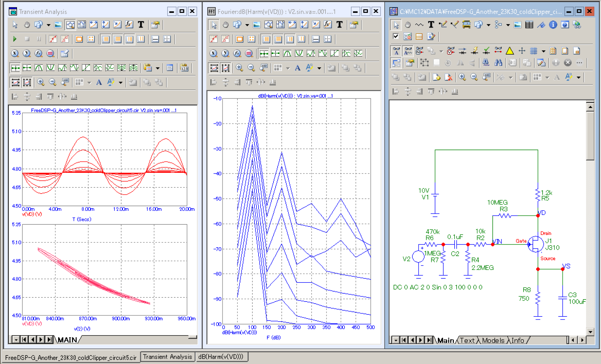The image size is (601, 364).
Task: Open clipboard dropdown arrow in Transient Analysis toolbar
Action: (x=158, y=68)
